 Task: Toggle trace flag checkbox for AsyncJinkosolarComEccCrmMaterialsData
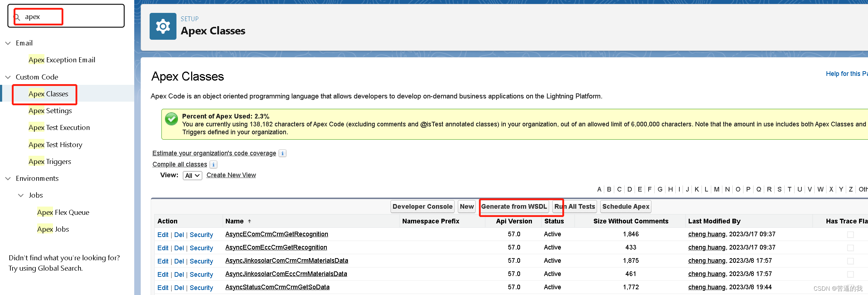tap(850, 274)
